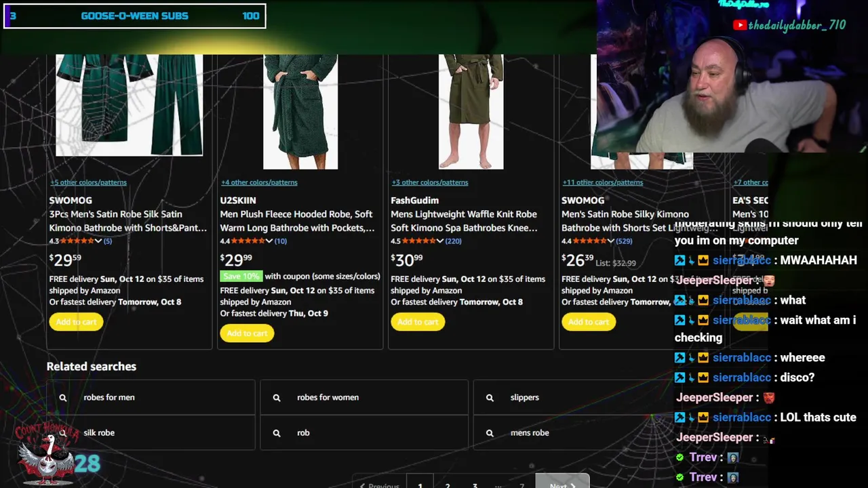Click FashGudim brand name
This screenshot has width=868, height=488.
pos(414,201)
